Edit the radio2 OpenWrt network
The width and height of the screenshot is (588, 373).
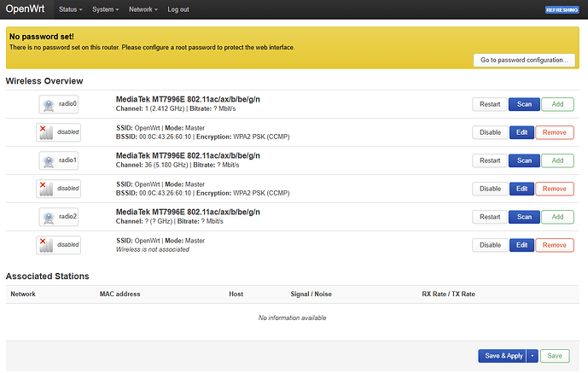tap(521, 245)
